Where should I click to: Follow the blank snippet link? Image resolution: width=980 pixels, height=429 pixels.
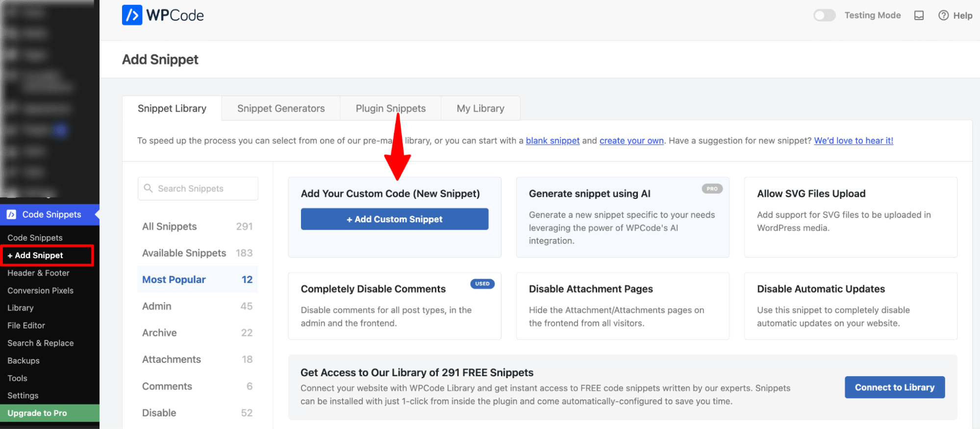[553, 141]
